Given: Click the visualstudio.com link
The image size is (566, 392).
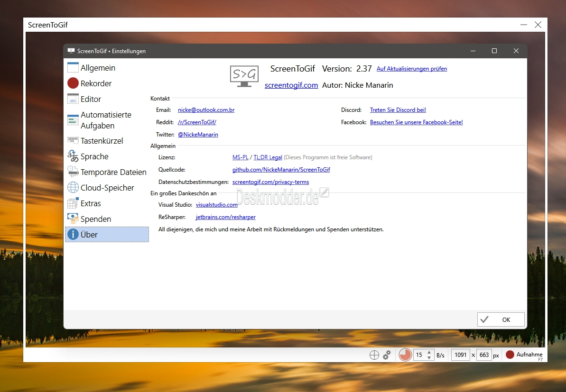Looking at the screenshot, I should (217, 204).
